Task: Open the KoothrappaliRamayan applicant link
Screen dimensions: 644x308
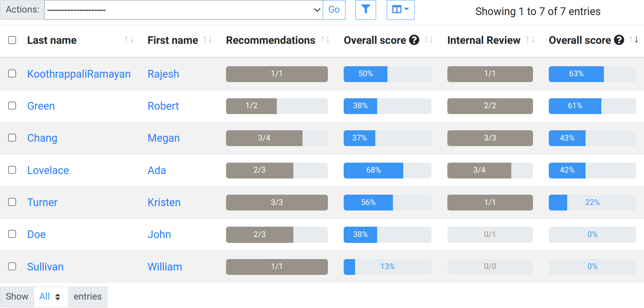Action: [79, 74]
